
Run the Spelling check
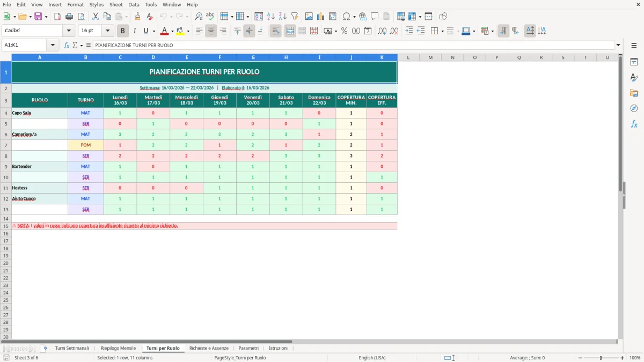pyautogui.click(x=210, y=17)
